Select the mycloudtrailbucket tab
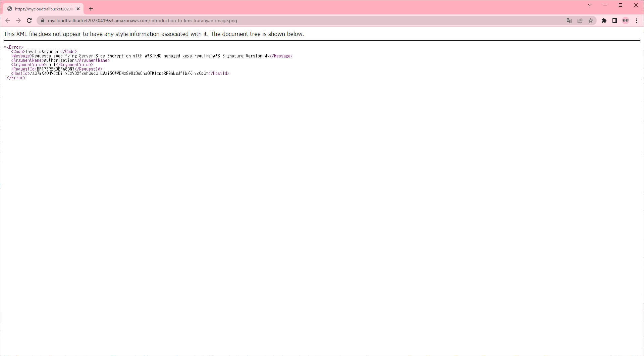 pyautogui.click(x=44, y=9)
